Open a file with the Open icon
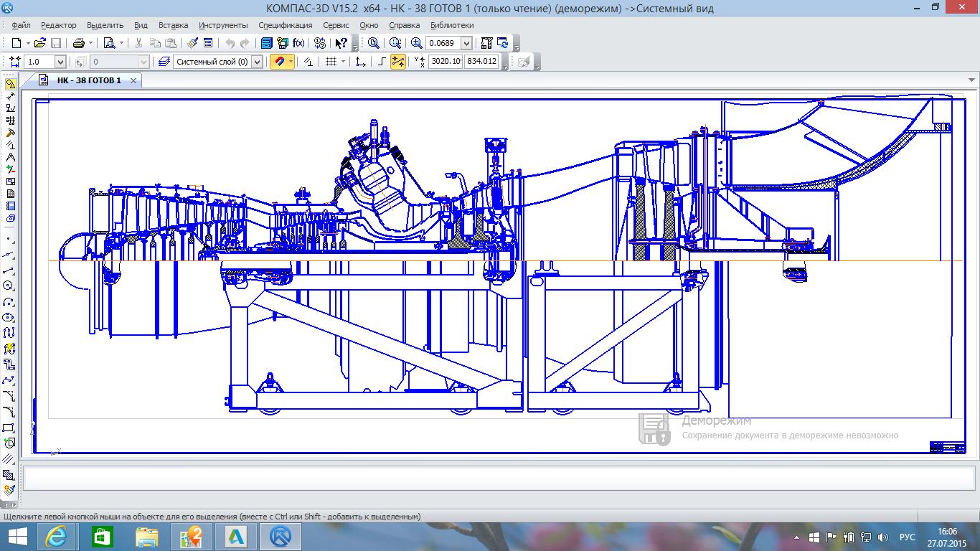This screenshot has height=551, width=980. [40, 43]
